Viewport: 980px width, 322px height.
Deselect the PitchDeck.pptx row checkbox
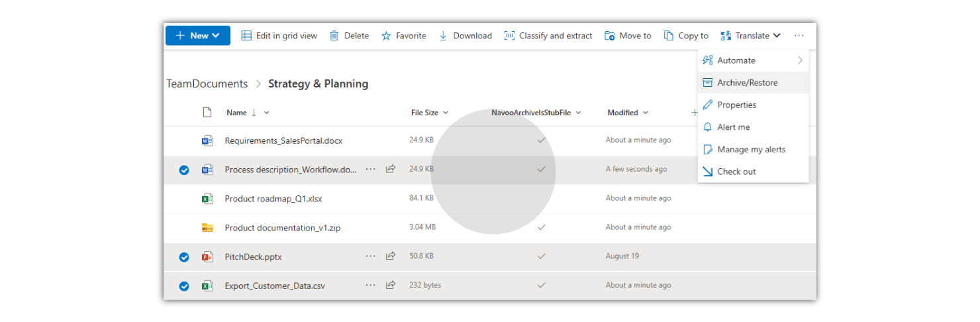[x=184, y=257]
